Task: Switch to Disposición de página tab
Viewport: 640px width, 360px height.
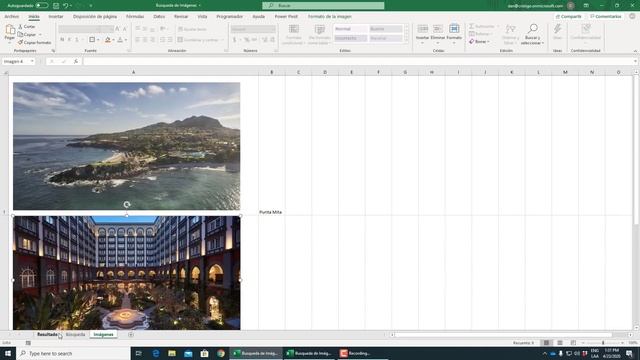Action: point(95,17)
